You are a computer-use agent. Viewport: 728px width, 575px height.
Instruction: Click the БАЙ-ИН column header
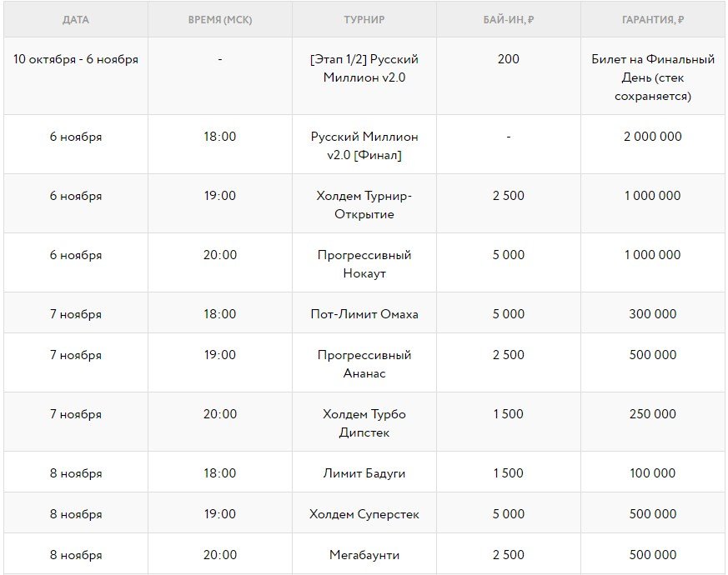coord(508,19)
